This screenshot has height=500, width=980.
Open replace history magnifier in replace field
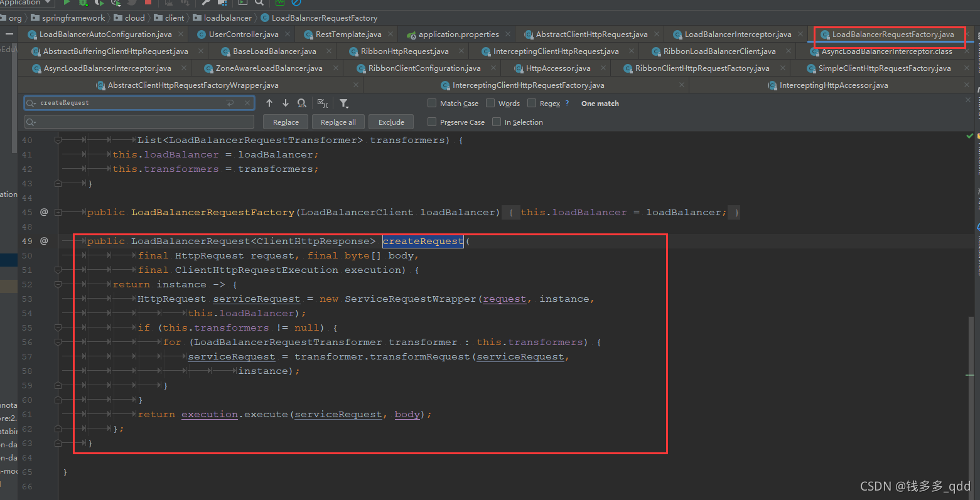tap(31, 122)
